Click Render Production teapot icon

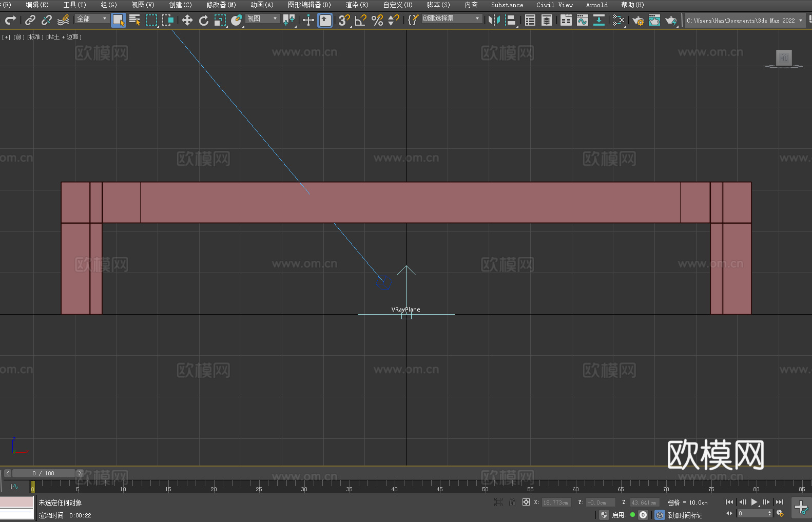tap(671, 20)
